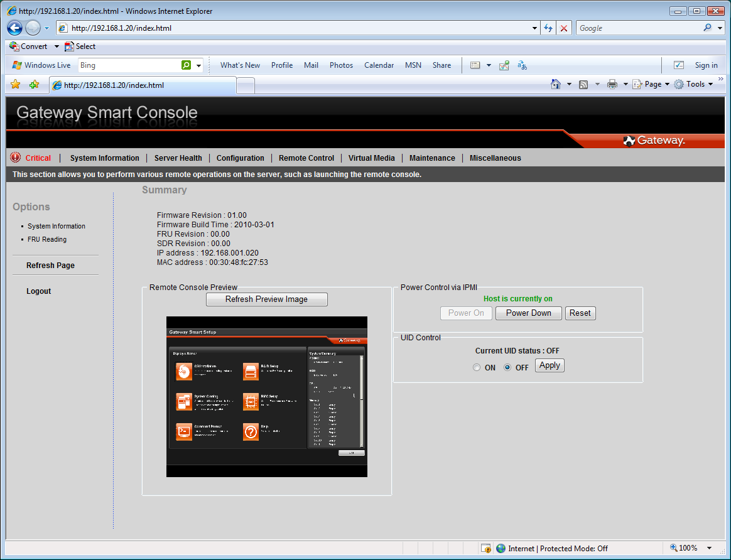Select the 192.168.1.20 browser tab
Screen dimensions: 731x560
tap(142, 85)
